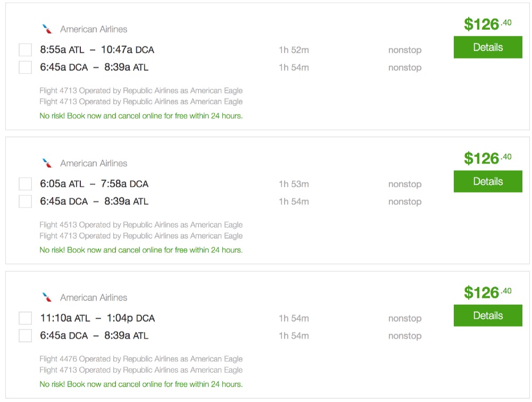Image resolution: width=532 pixels, height=402 pixels.
Task: Select the 6:05a ATL to DCA checkbox
Action: (25, 184)
